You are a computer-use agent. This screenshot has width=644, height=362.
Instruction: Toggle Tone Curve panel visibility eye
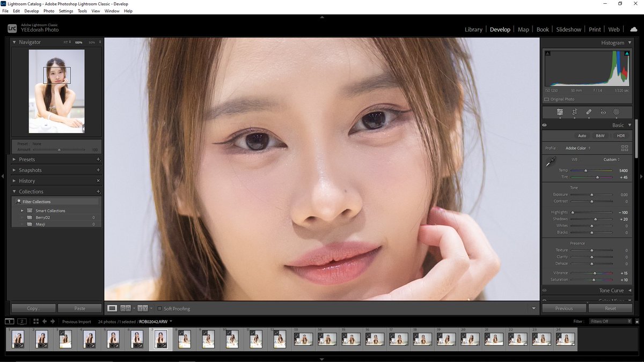pos(544,290)
